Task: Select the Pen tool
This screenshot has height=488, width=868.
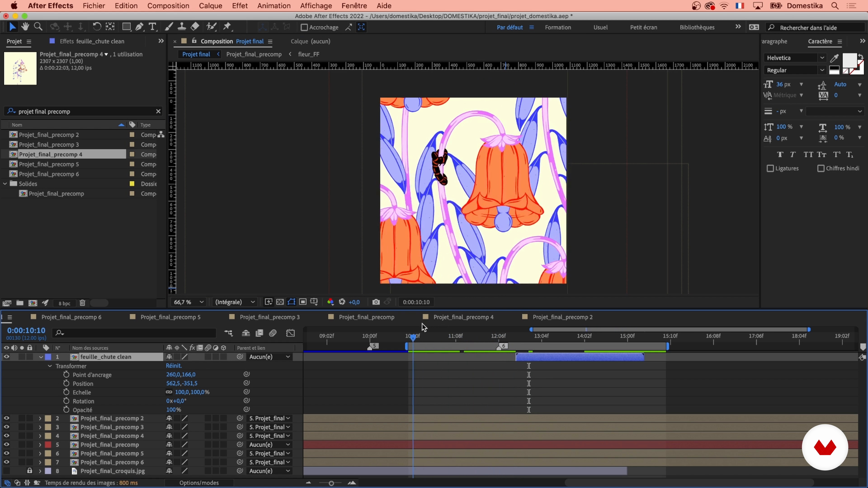Action: click(x=139, y=27)
